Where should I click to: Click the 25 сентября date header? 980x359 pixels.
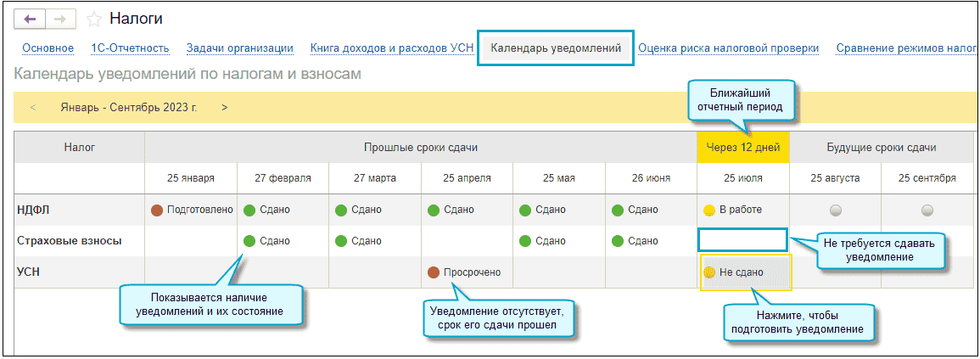tap(927, 179)
